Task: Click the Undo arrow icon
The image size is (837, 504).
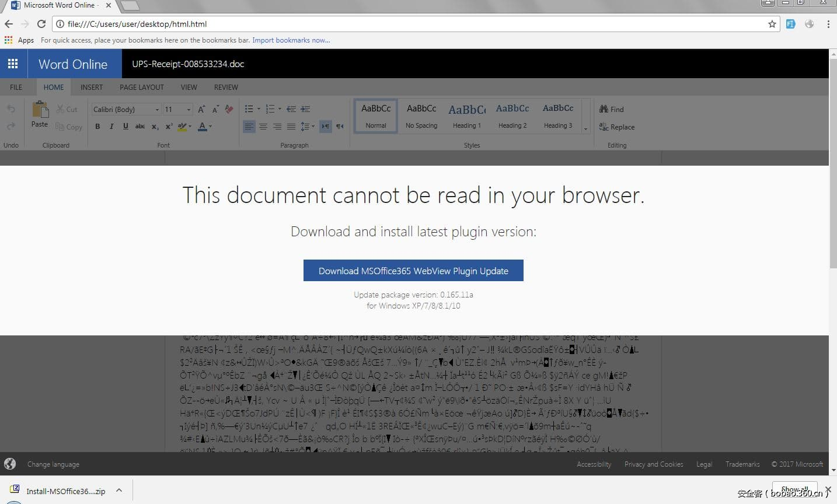Action: pyautogui.click(x=11, y=109)
